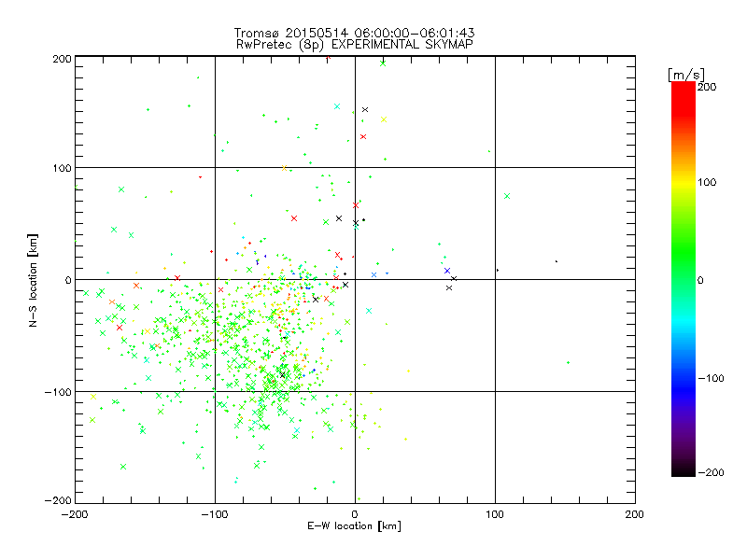Click the colorbar label '-100'

712,378
